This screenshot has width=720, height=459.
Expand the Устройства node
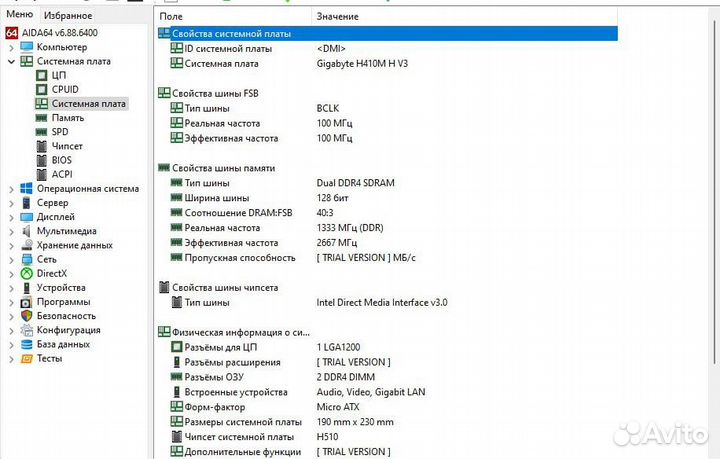(11, 289)
